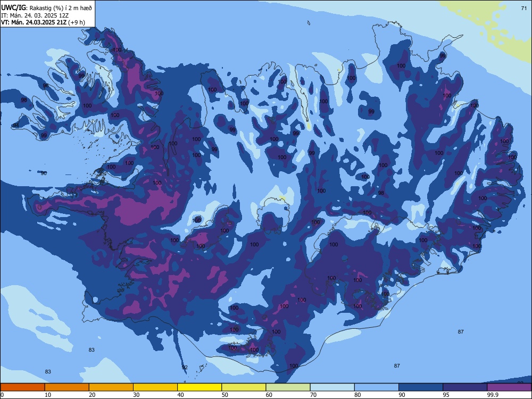Screen dimensions: 532x399
Task: Click the legend tick label 70
Action: click(313, 395)
